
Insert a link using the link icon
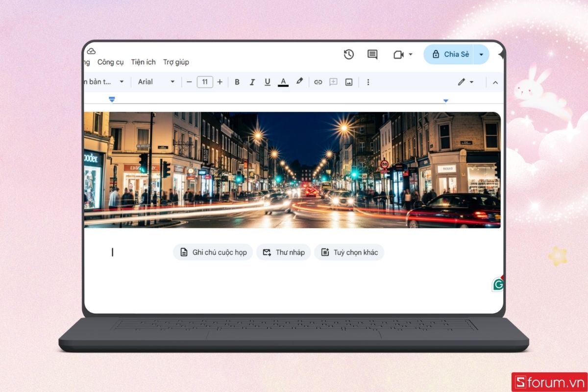pyautogui.click(x=318, y=82)
